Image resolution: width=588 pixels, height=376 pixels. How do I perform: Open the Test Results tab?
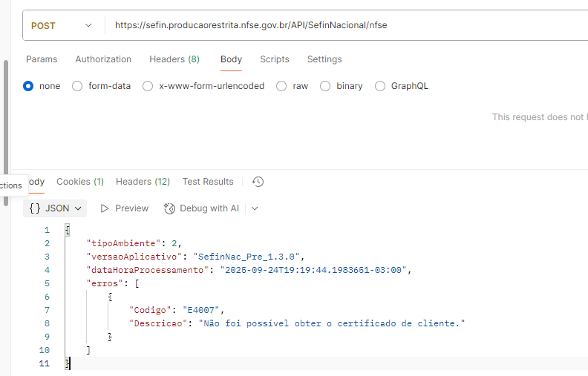click(x=208, y=182)
